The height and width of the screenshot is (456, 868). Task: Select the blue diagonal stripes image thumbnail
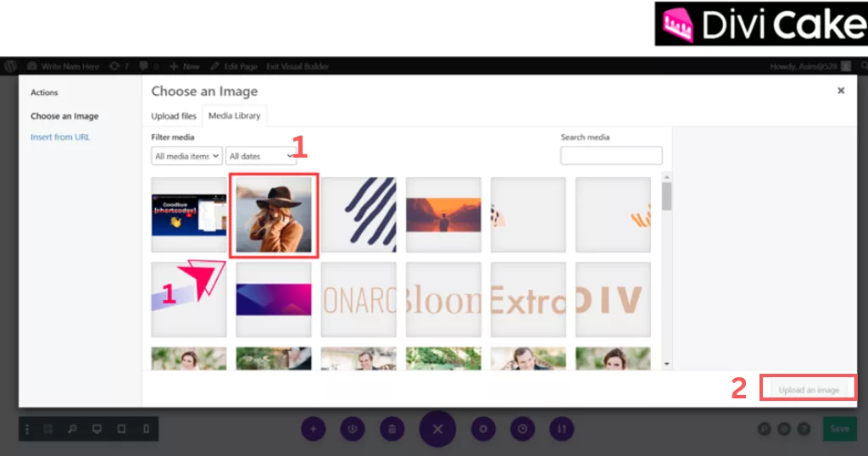tap(359, 214)
